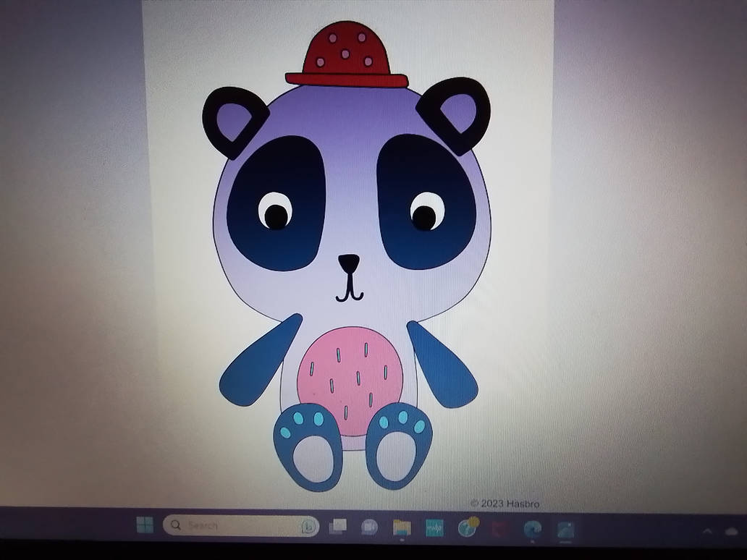The width and height of the screenshot is (747, 560).
Task: Open the Photos app on taskbar
Action: click(565, 530)
